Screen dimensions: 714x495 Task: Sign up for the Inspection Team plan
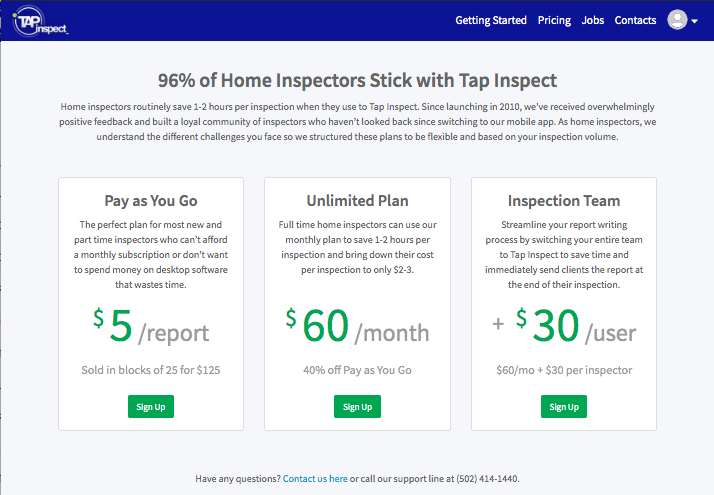pos(564,407)
